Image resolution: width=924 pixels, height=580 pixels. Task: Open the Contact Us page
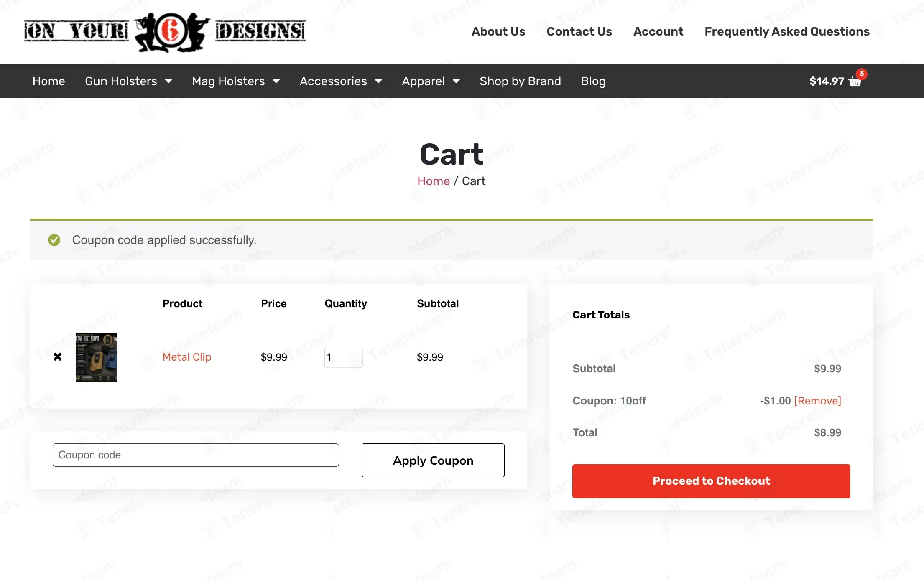point(579,31)
